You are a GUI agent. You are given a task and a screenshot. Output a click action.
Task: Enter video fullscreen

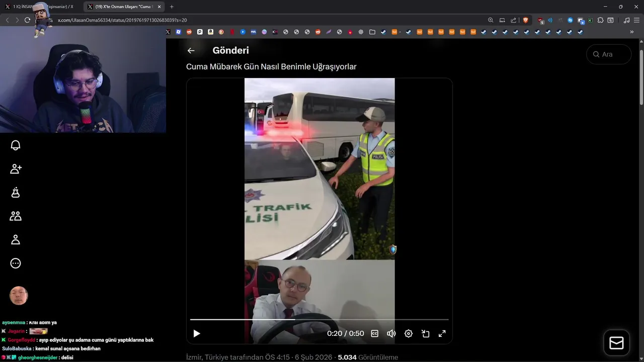coord(442,333)
